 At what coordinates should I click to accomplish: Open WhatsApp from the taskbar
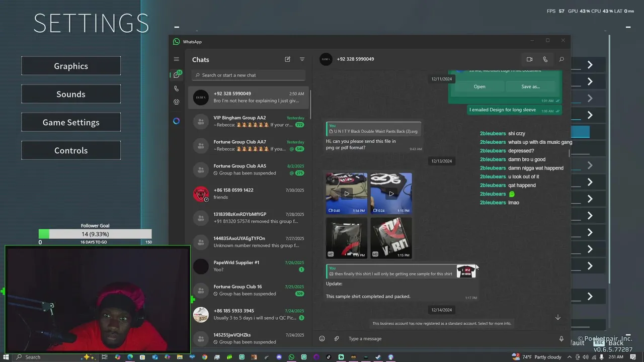click(291, 357)
